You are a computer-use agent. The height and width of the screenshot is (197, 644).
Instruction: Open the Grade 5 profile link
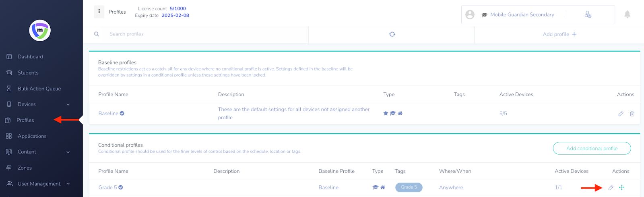[107, 187]
